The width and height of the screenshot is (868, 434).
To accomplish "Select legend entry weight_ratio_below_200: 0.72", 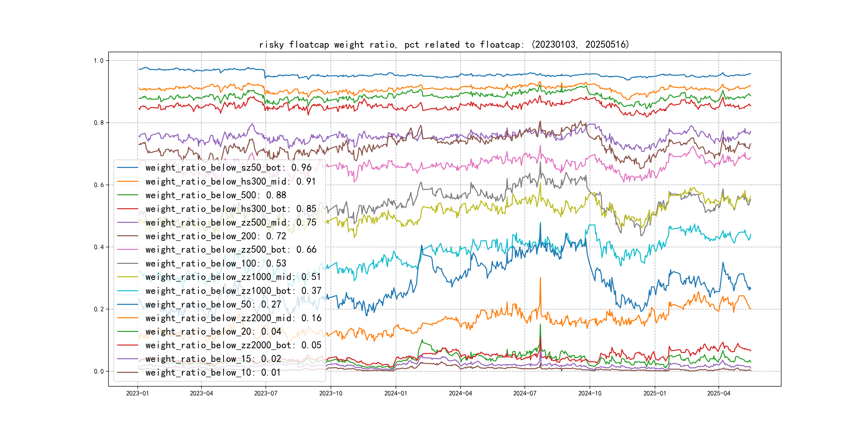I will click(x=216, y=236).
